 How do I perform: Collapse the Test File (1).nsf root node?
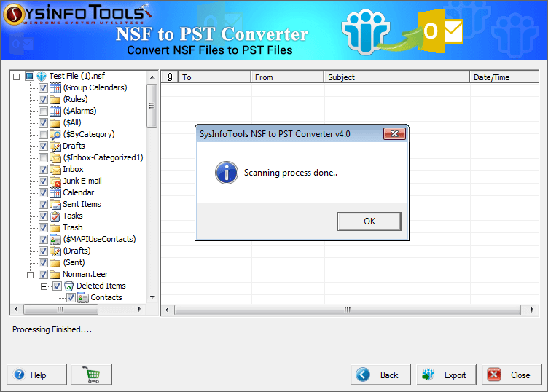click(x=17, y=77)
